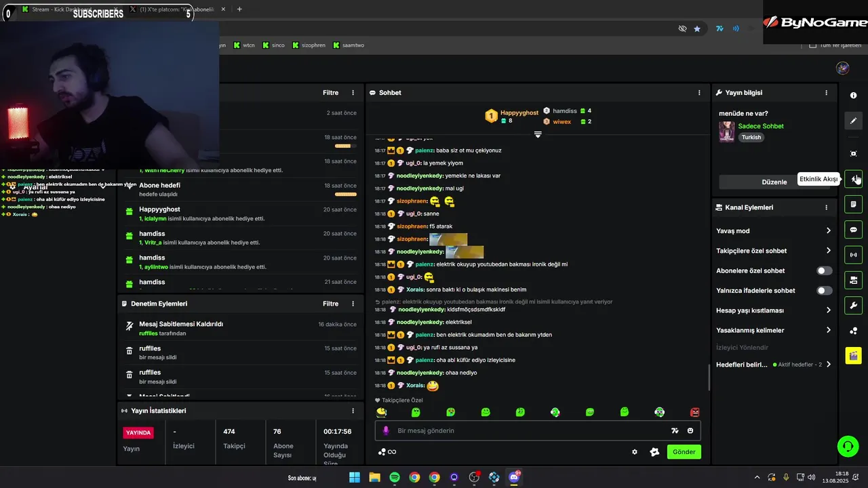Open Denetim Eylemleri three-dot menu
This screenshot has width=868, height=488.
point(353,304)
